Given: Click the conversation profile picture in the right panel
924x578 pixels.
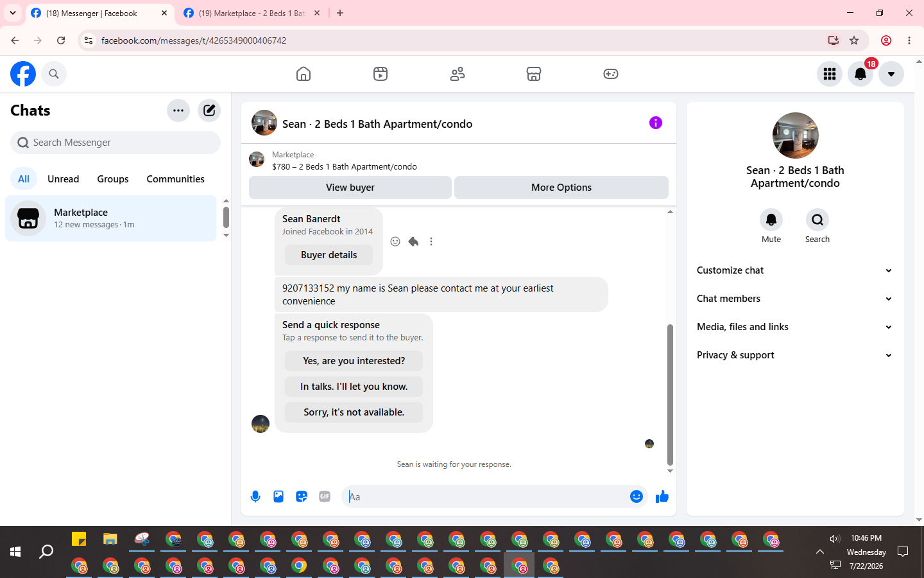Looking at the screenshot, I should tap(796, 136).
